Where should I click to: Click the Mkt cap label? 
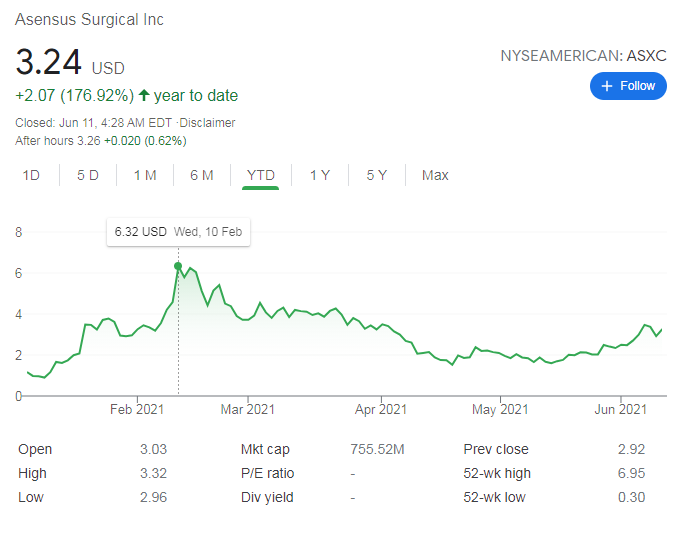(x=265, y=449)
